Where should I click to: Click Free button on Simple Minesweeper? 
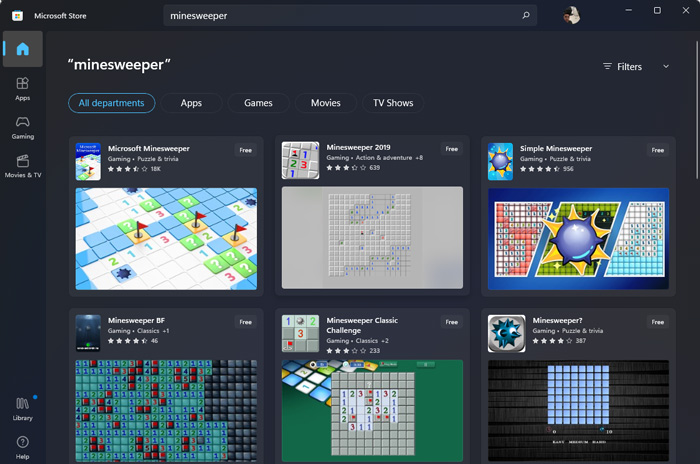pyautogui.click(x=658, y=150)
